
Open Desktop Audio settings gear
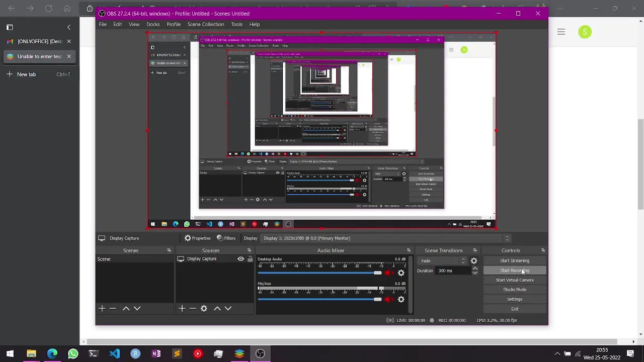pyautogui.click(x=401, y=273)
